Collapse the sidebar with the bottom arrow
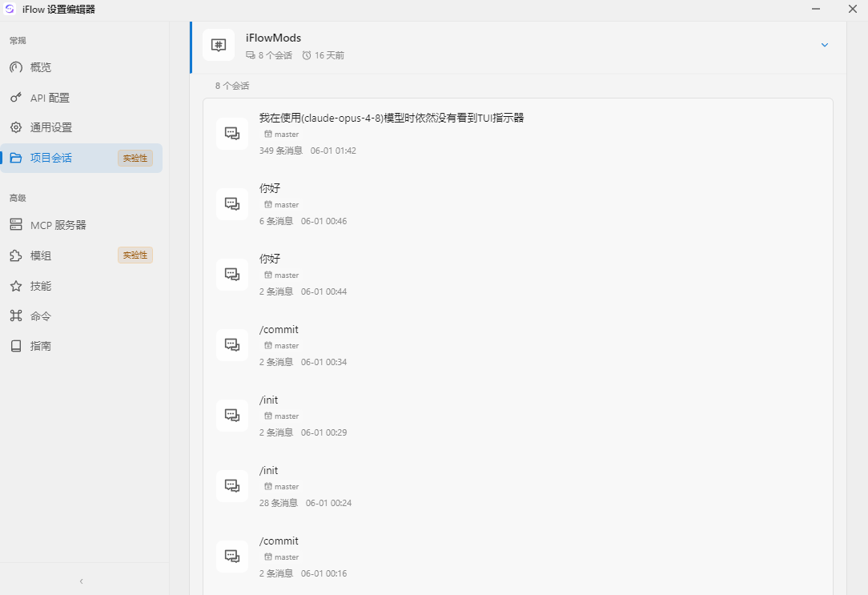The height and width of the screenshot is (595, 868). 82,581
